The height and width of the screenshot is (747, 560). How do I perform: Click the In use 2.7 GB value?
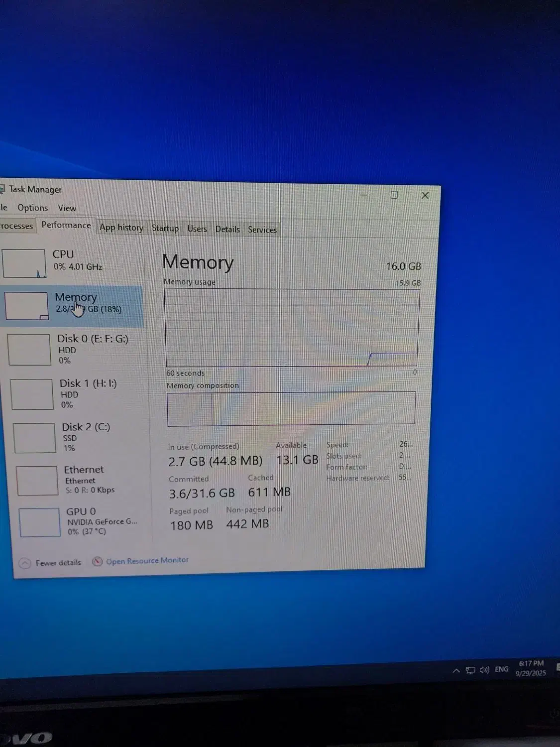click(x=216, y=461)
